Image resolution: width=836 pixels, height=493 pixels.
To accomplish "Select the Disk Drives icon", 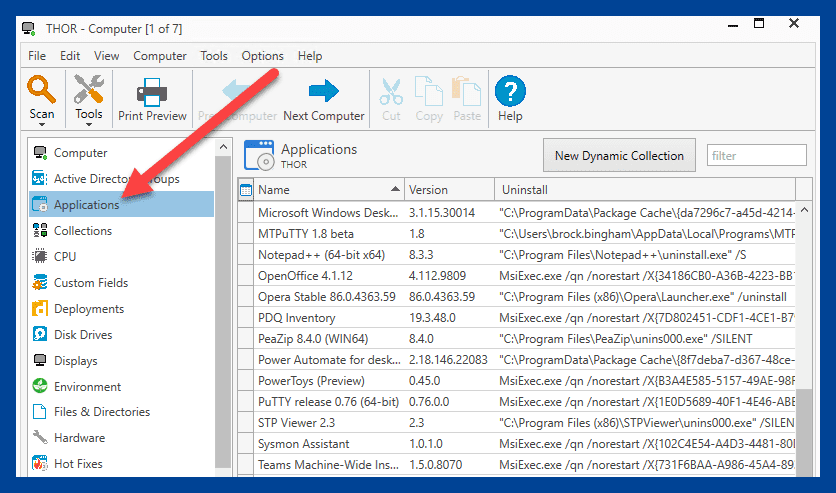I will pos(40,334).
